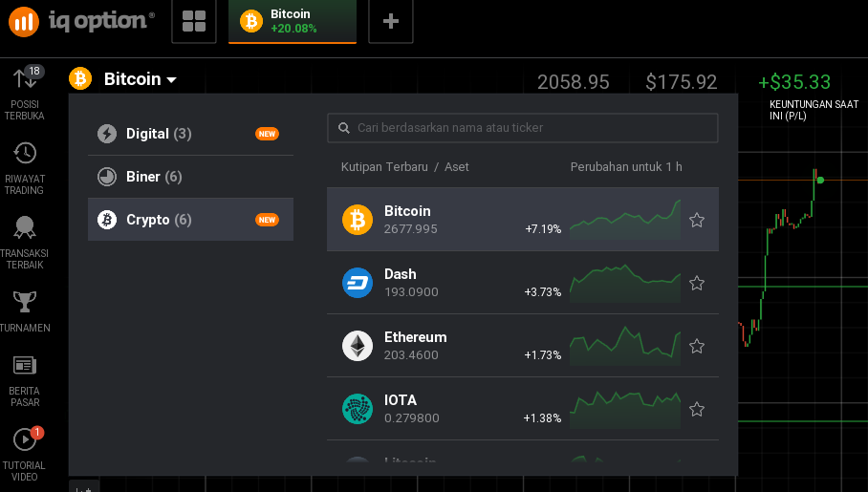Viewport: 868px width, 492px height.
Task: Click Perubahan untuk 1 h header
Action: click(x=626, y=167)
